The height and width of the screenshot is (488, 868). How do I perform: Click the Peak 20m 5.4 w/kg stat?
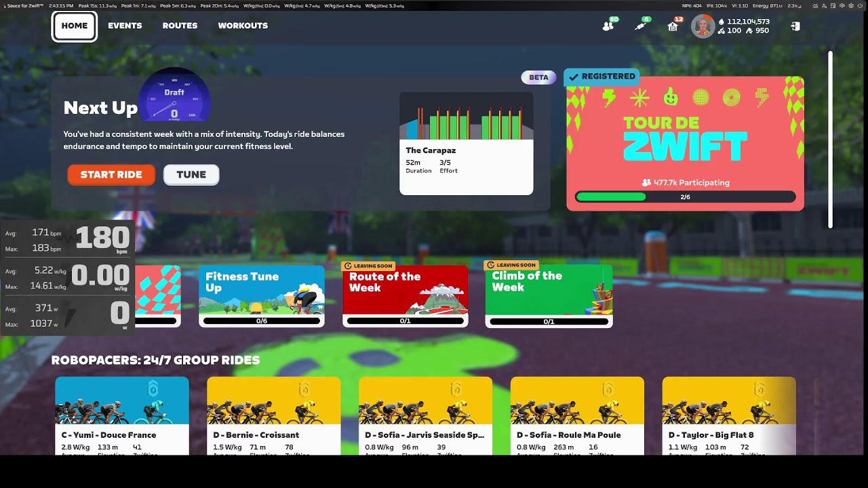[220, 5]
